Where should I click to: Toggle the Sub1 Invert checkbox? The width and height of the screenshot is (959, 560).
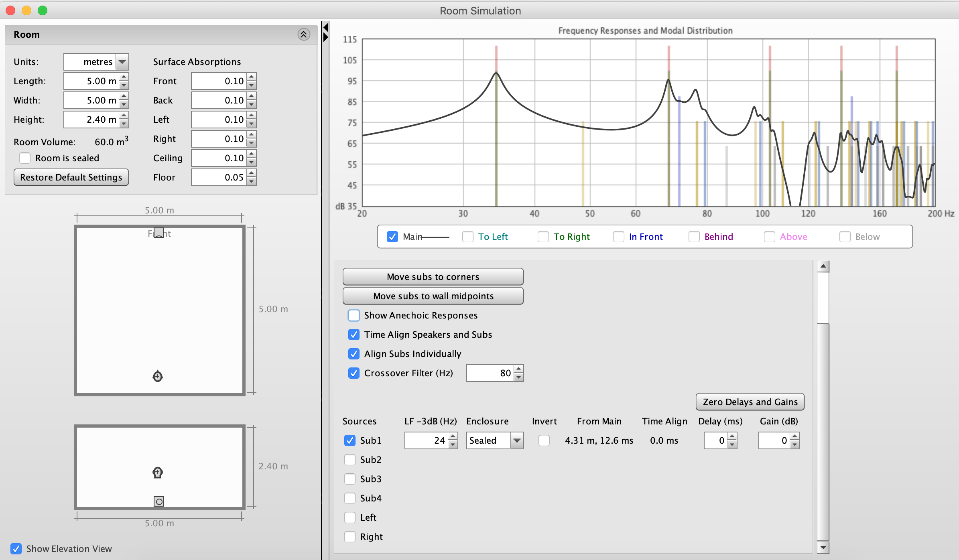coord(544,440)
